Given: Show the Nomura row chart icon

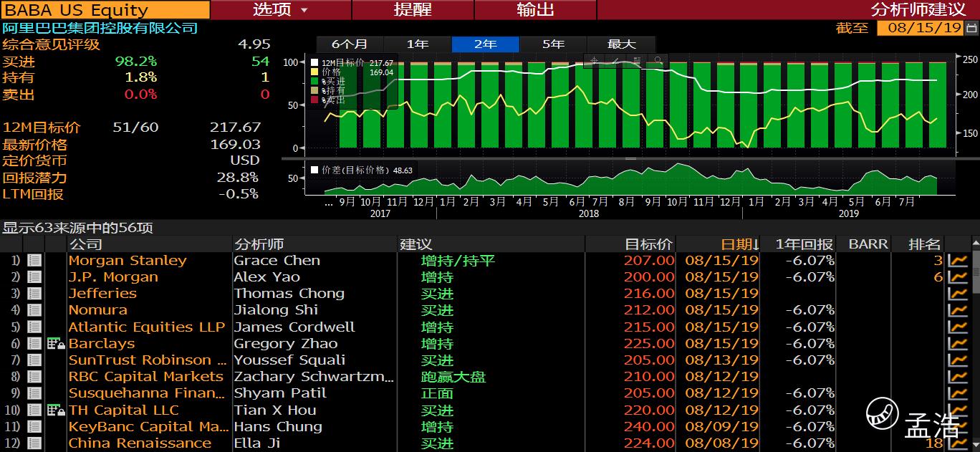Looking at the screenshot, I should coord(958,310).
